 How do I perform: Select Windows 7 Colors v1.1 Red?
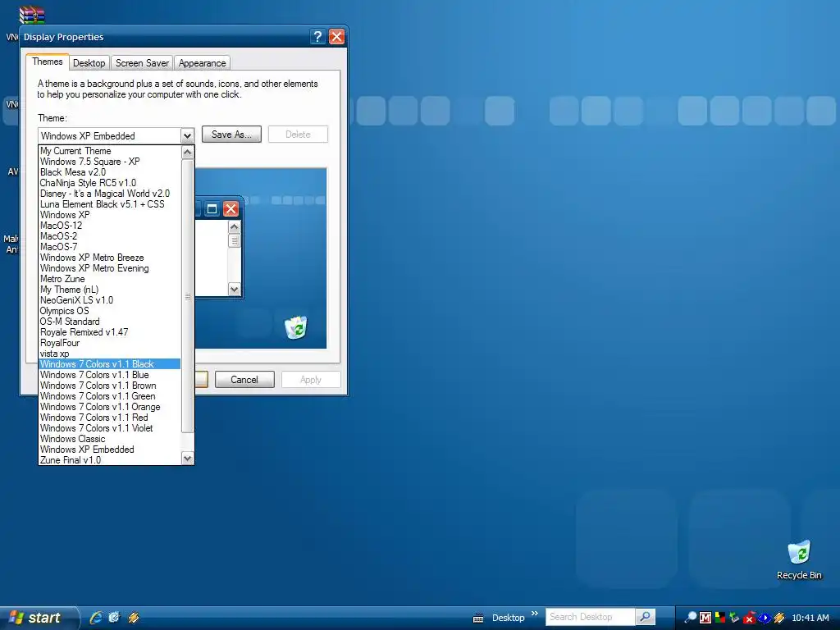(x=110, y=418)
